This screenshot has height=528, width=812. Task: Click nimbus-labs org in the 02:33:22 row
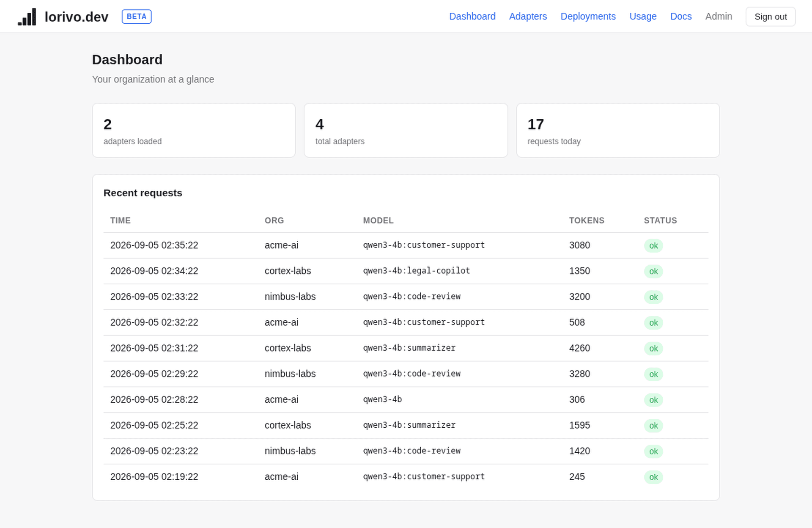point(290,297)
